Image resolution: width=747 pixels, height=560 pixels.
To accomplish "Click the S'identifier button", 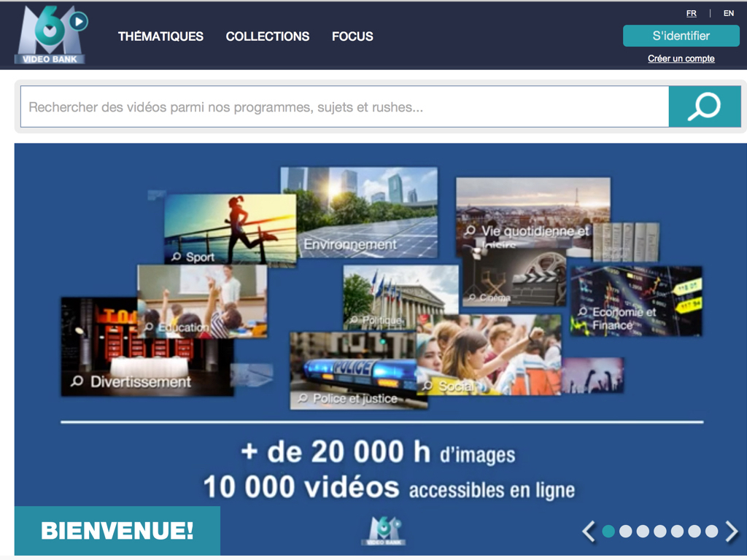I will coord(681,36).
